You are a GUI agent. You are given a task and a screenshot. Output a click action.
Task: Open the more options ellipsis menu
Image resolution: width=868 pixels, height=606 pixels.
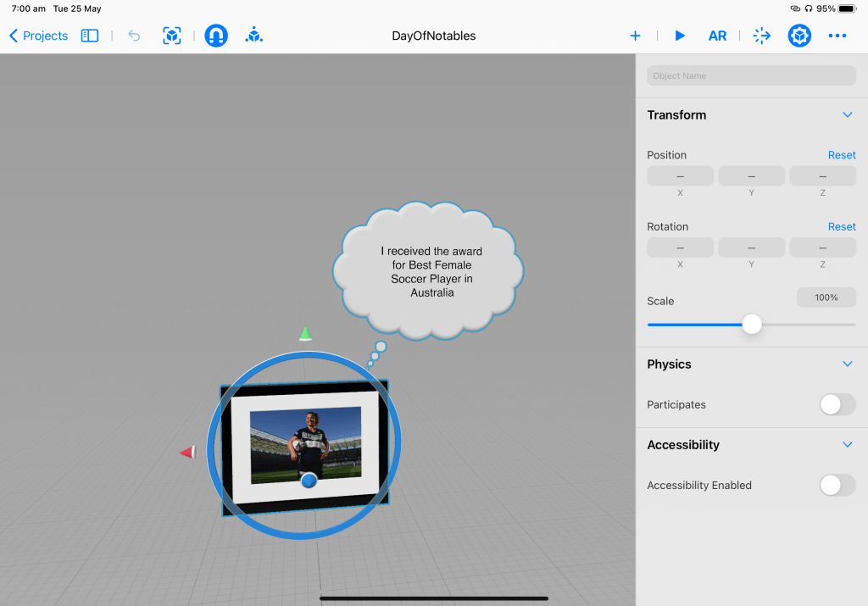point(837,36)
